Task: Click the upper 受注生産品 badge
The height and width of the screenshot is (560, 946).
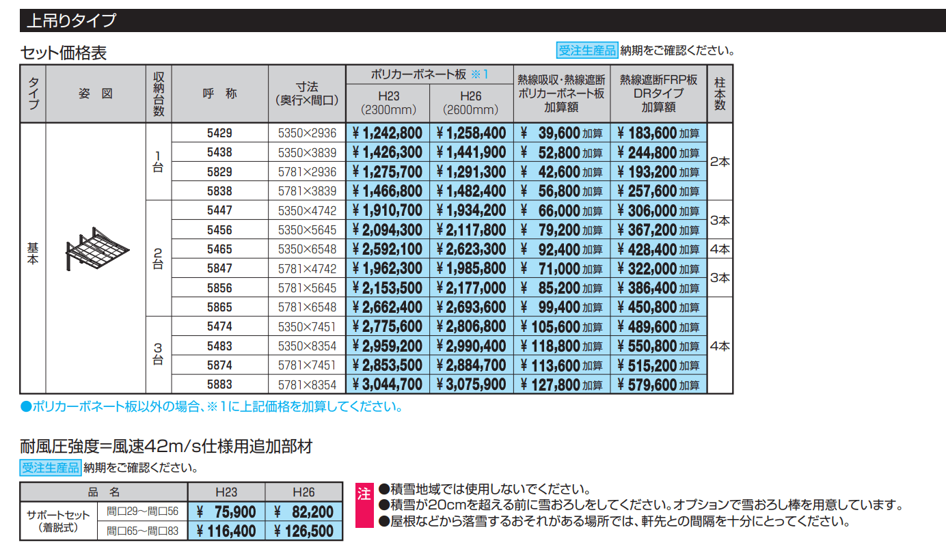Action: 587,49
